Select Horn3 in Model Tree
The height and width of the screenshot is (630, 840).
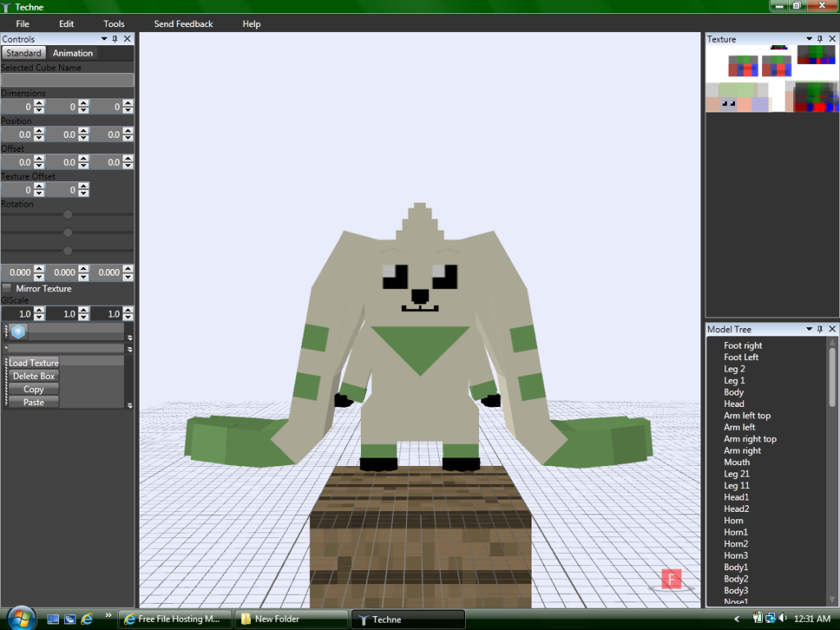[736, 555]
